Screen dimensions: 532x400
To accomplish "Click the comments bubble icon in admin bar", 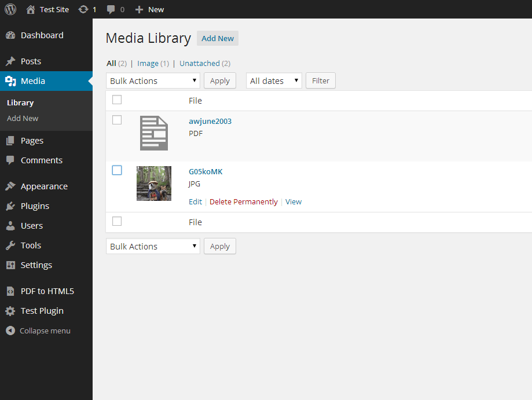I will tap(111, 9).
